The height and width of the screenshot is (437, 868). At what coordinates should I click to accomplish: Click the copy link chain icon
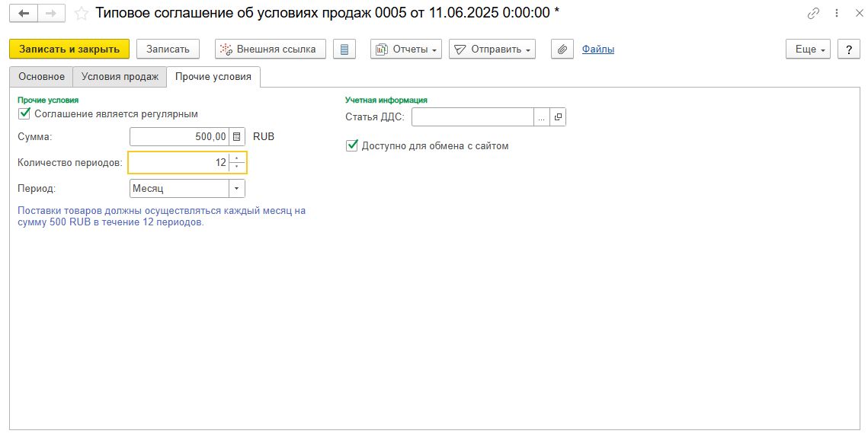(x=814, y=14)
